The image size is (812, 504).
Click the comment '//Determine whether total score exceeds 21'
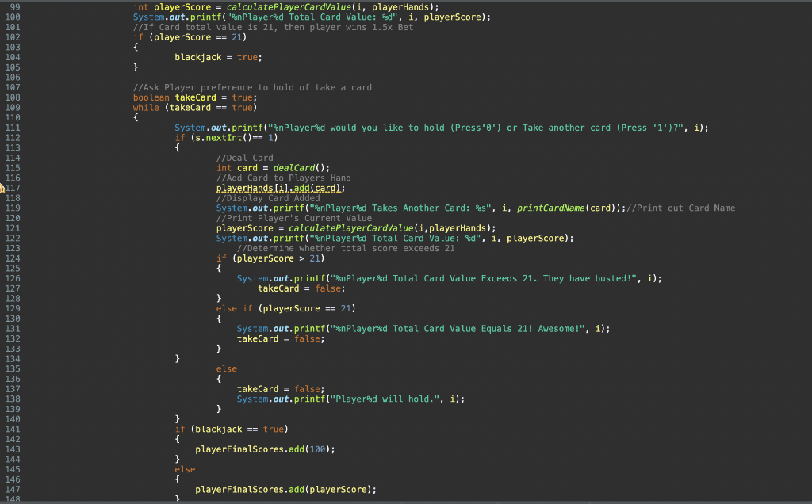[346, 248]
